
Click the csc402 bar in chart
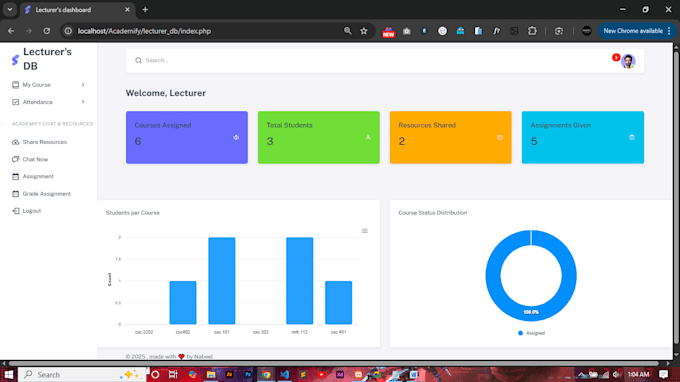pyautogui.click(x=183, y=303)
